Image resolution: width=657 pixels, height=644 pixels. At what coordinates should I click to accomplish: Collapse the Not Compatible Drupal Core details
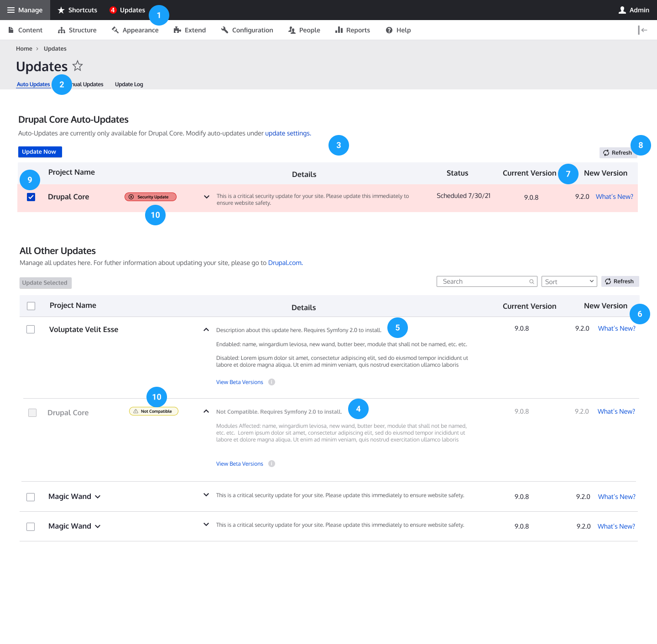(206, 411)
